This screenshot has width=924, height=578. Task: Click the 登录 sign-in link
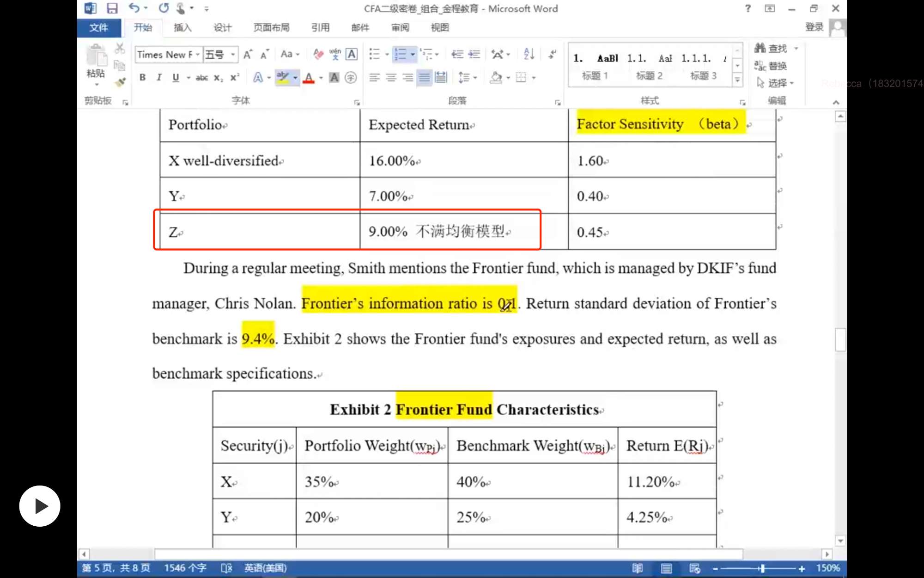pos(814,27)
